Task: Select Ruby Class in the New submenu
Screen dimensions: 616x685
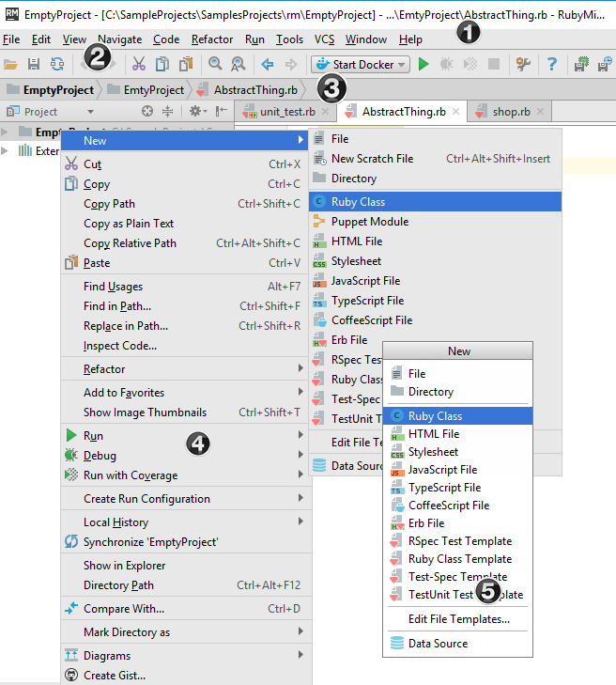Action: tap(436, 202)
